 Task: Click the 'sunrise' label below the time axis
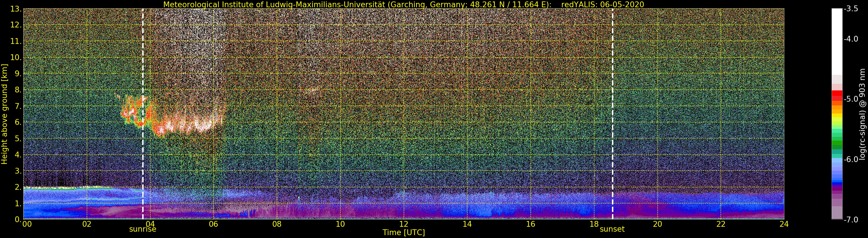click(x=142, y=229)
